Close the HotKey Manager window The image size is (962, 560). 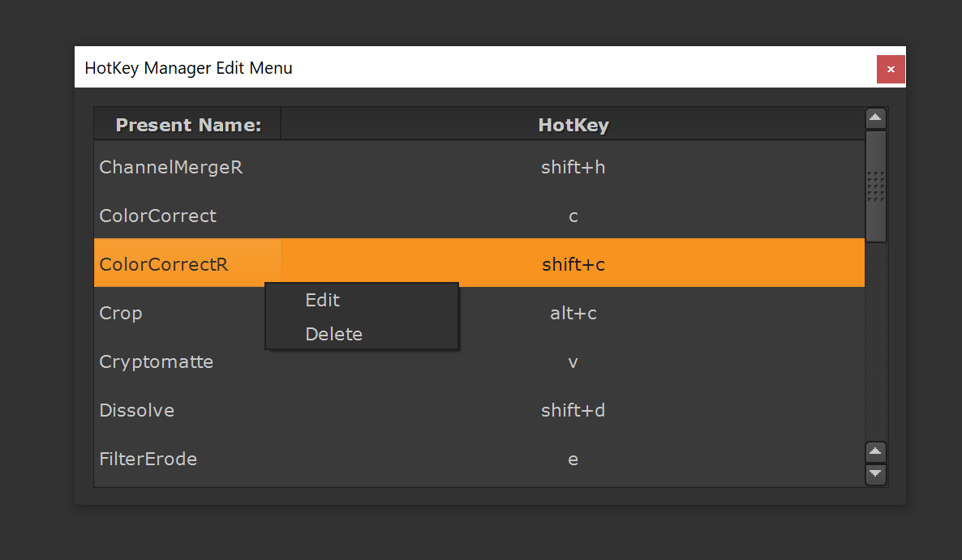click(x=891, y=70)
